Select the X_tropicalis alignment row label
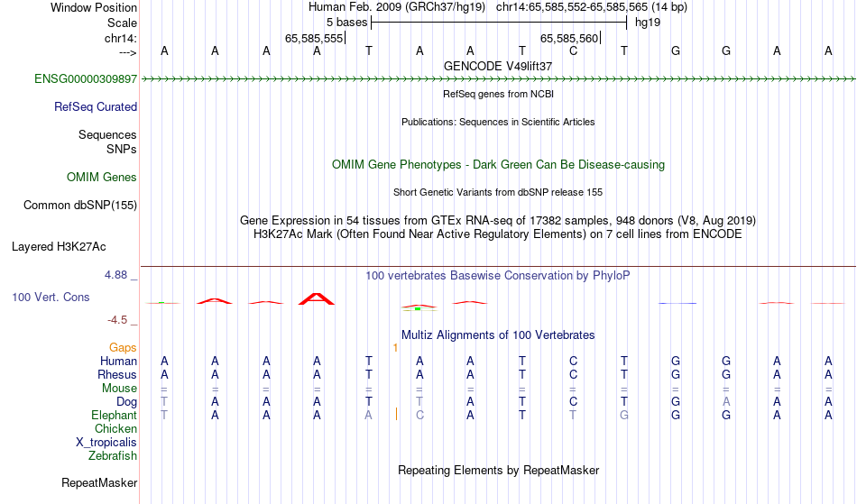 click(106, 443)
